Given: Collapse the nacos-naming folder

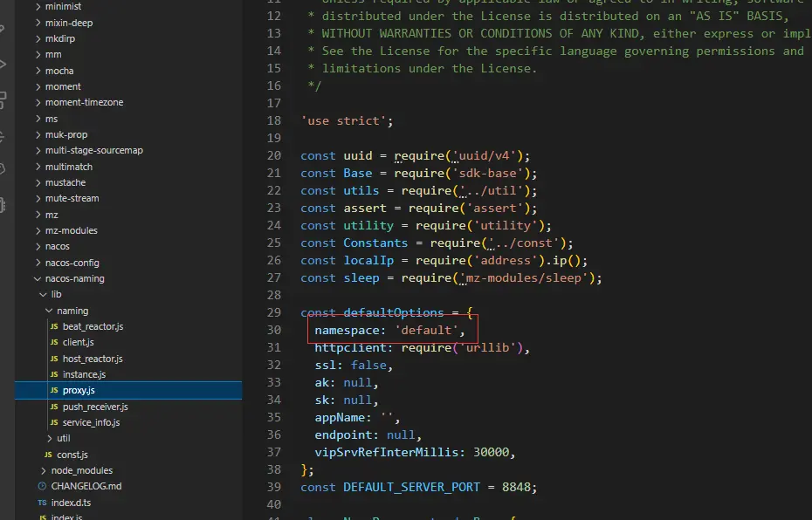Looking at the screenshot, I should [38, 278].
